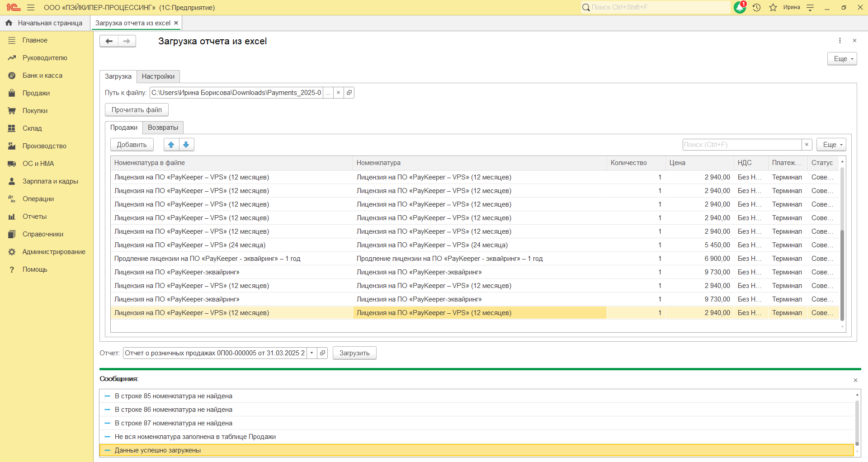Switch to the Возвраты tab
This screenshot has width=868, height=462.
point(163,127)
